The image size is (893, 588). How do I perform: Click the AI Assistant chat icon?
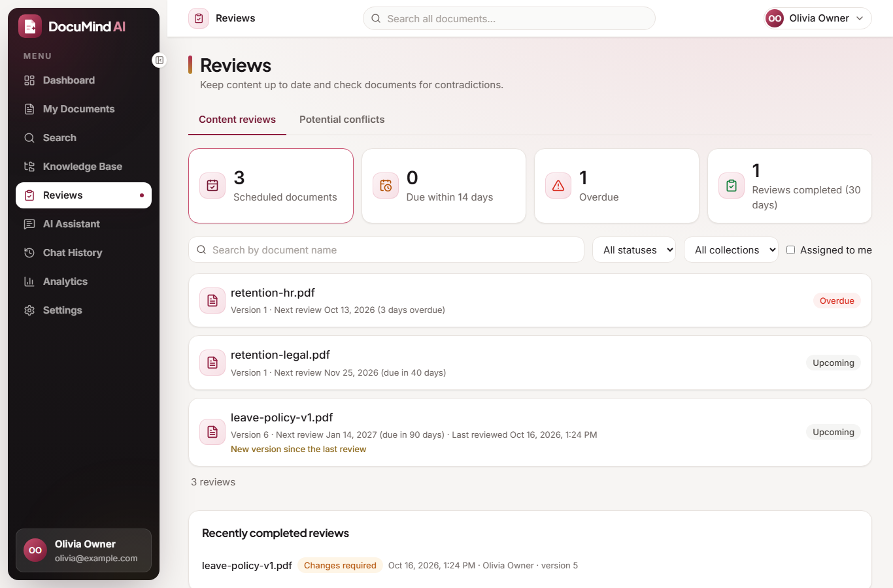tap(29, 224)
